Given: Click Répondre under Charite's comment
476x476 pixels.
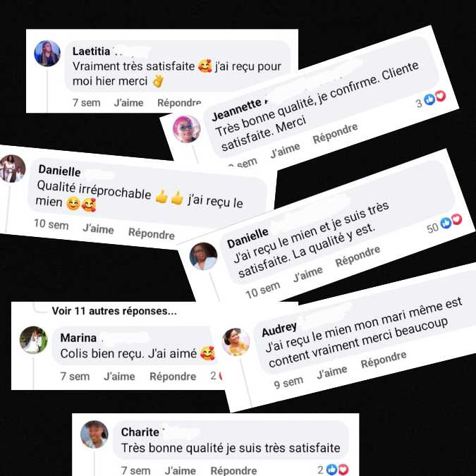Looking at the screenshot, I should [x=233, y=470].
